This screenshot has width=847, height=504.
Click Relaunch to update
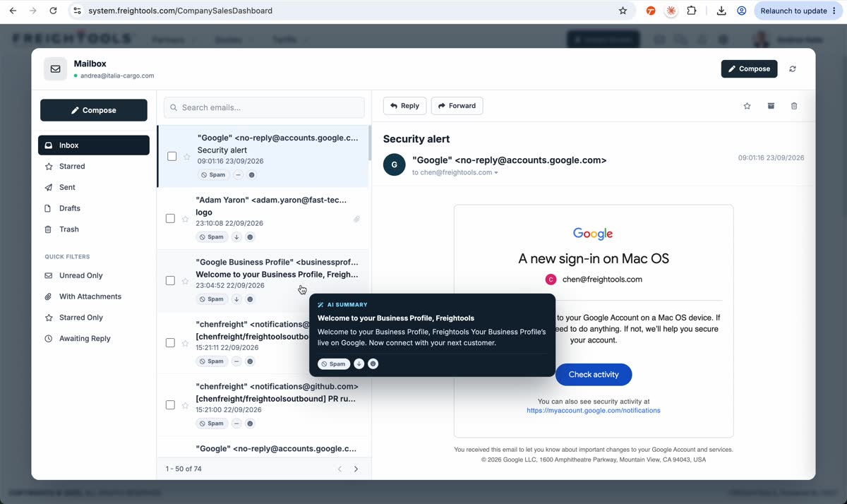793,11
